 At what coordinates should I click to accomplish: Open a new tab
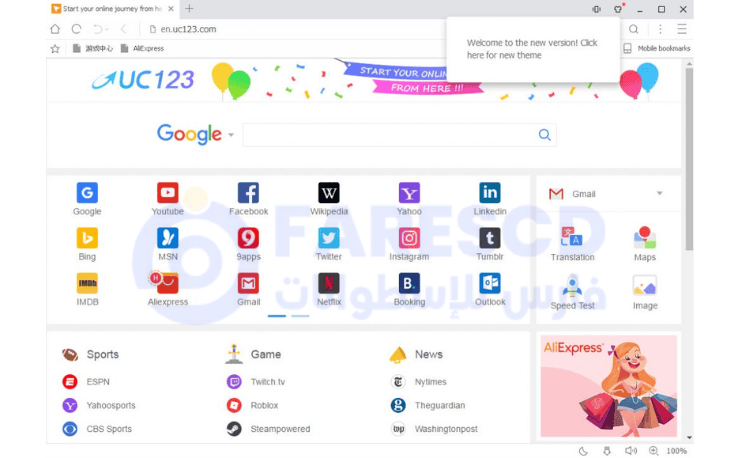[x=189, y=8]
